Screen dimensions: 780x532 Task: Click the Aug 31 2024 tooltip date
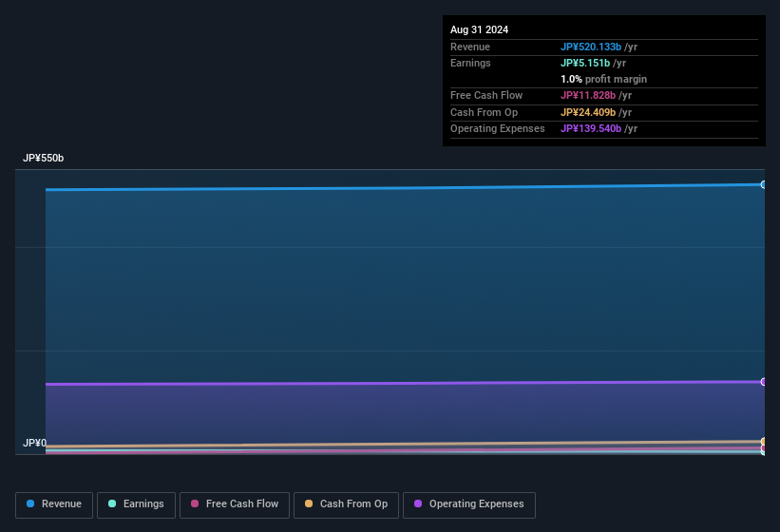click(479, 29)
